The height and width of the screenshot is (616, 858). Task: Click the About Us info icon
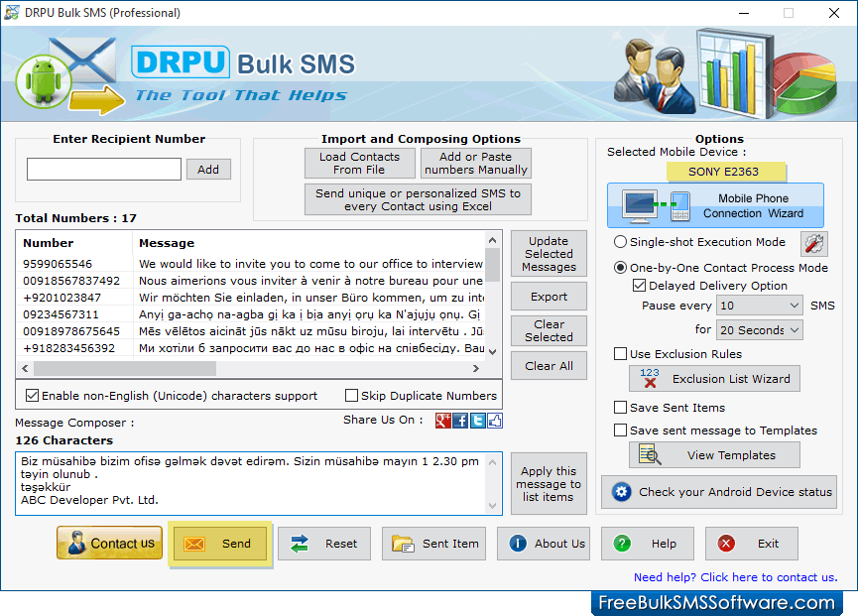point(518,544)
